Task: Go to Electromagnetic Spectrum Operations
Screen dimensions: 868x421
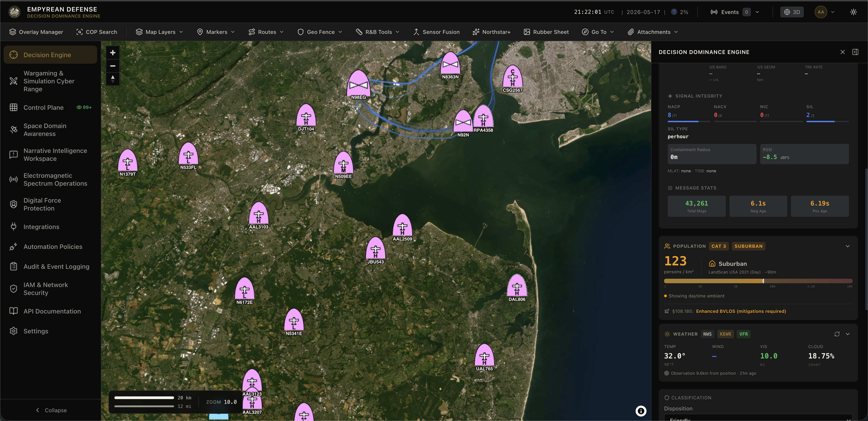Action: coord(50,180)
